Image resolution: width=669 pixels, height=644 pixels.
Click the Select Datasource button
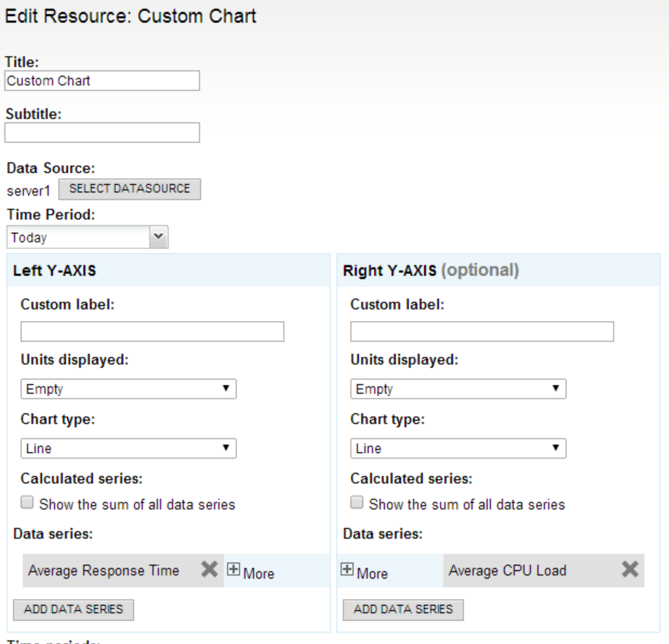(129, 189)
